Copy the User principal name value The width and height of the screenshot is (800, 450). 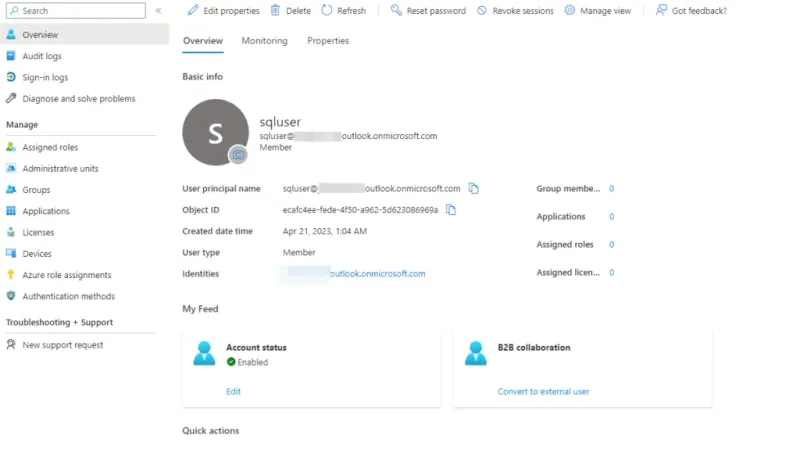point(474,188)
